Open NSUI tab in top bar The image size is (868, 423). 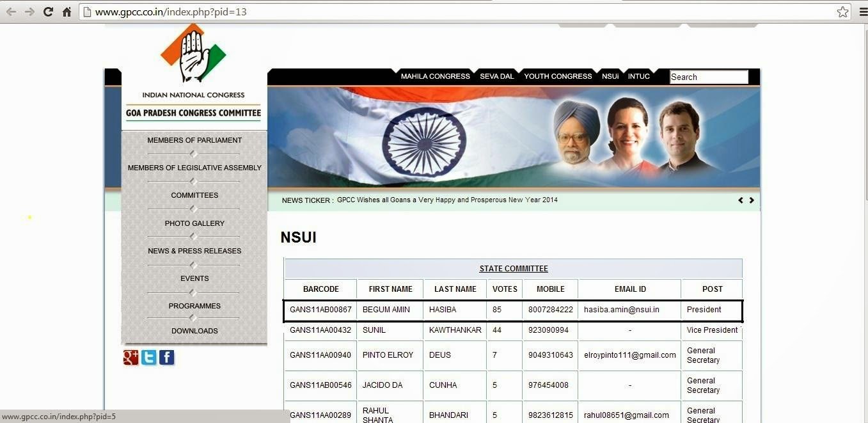click(x=610, y=76)
